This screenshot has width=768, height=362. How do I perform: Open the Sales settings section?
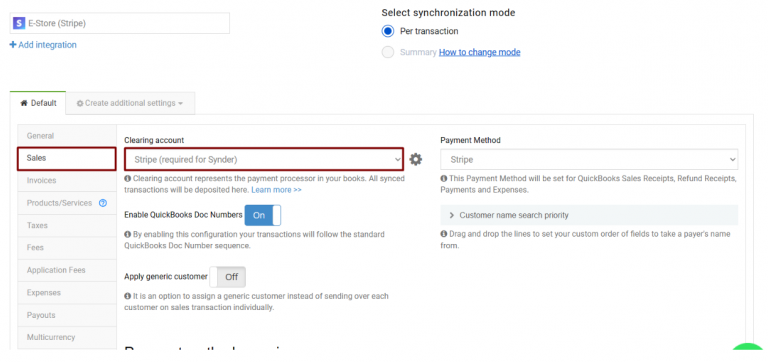point(67,159)
